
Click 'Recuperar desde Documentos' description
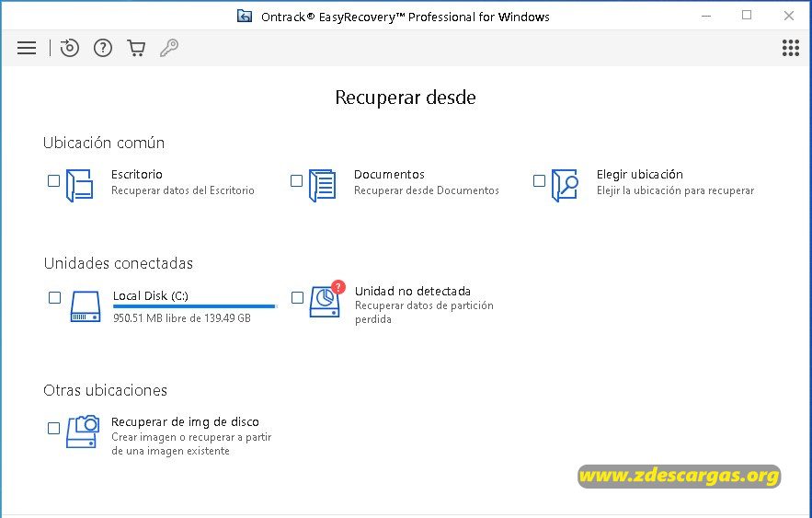(x=427, y=190)
